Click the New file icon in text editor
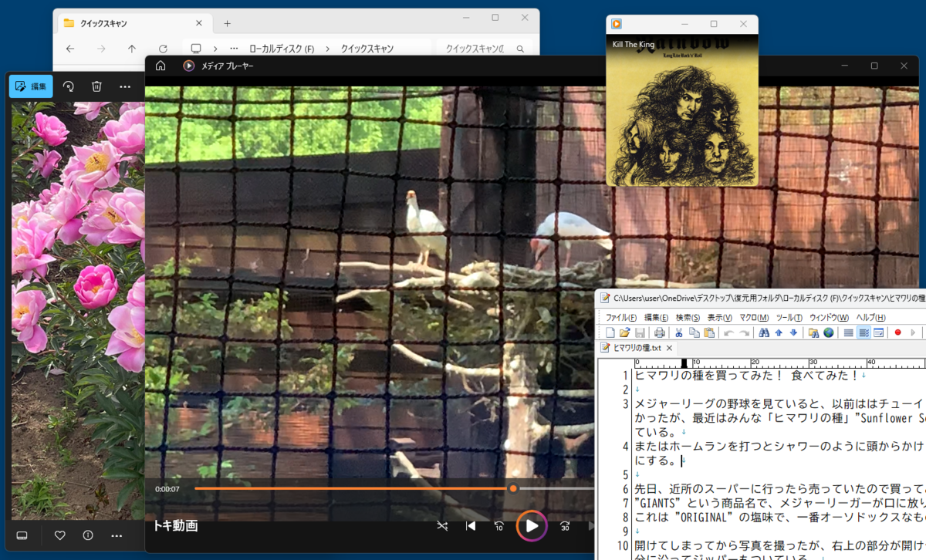Viewport: 926px width, 560px height. (x=610, y=332)
